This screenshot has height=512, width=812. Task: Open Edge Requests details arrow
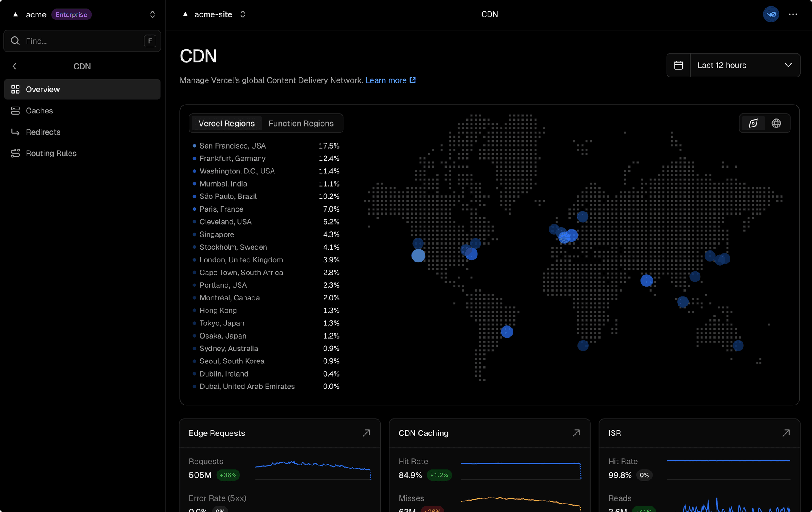tap(366, 433)
